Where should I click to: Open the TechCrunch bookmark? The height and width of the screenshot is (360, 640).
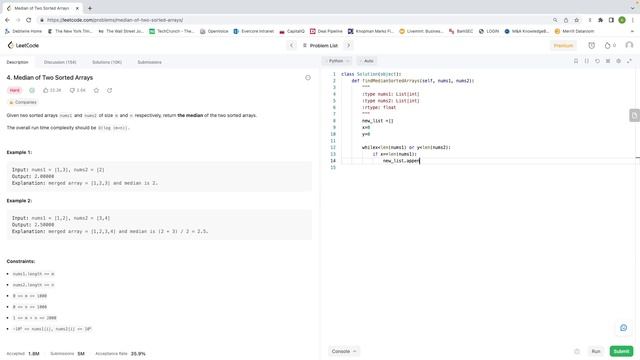click(171, 31)
